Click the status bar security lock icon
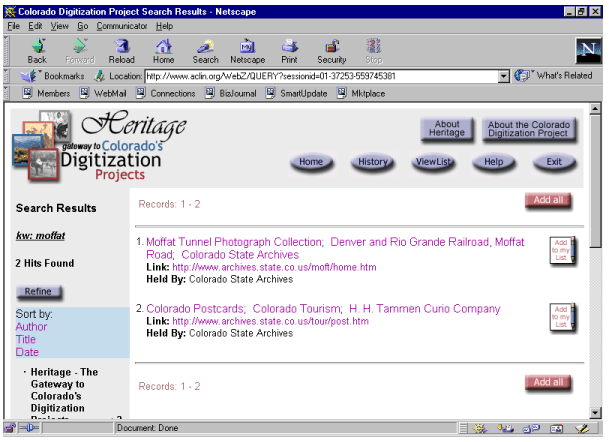609x442 pixels. pos(10,428)
